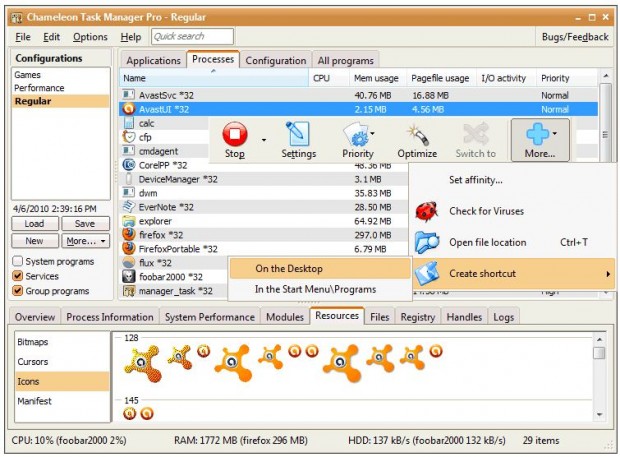Click the Chameleon title bar app icon
The height and width of the screenshot is (457, 620).
[x=17, y=18]
